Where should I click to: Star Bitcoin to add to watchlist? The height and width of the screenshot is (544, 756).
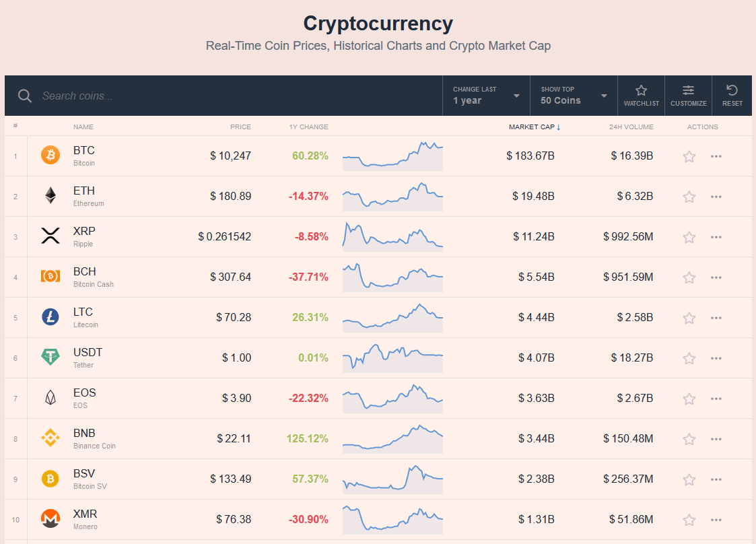[689, 156]
